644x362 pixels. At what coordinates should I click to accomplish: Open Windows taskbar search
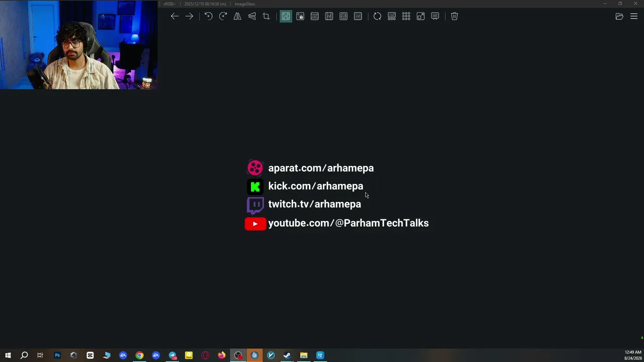pos(24,355)
